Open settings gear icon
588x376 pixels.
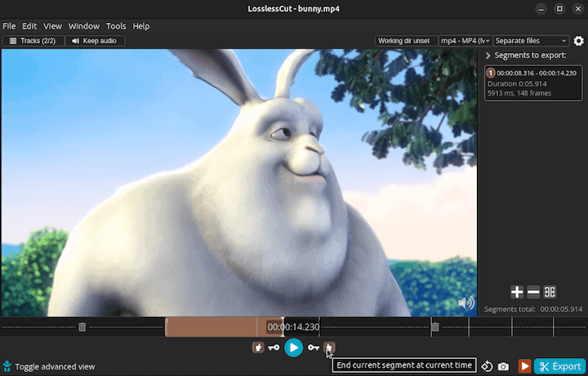(579, 41)
